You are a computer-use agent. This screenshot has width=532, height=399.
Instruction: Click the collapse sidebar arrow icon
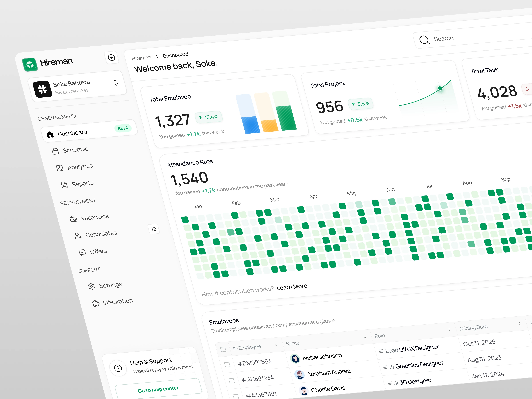111,58
